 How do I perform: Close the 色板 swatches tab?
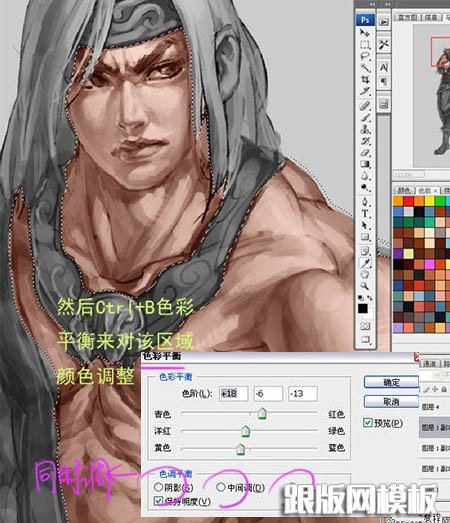(435, 191)
